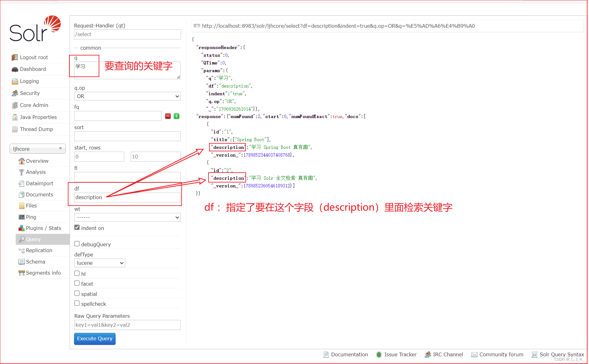Open the Solr Query Syntax link
The height and width of the screenshot is (364, 589).
click(x=558, y=354)
